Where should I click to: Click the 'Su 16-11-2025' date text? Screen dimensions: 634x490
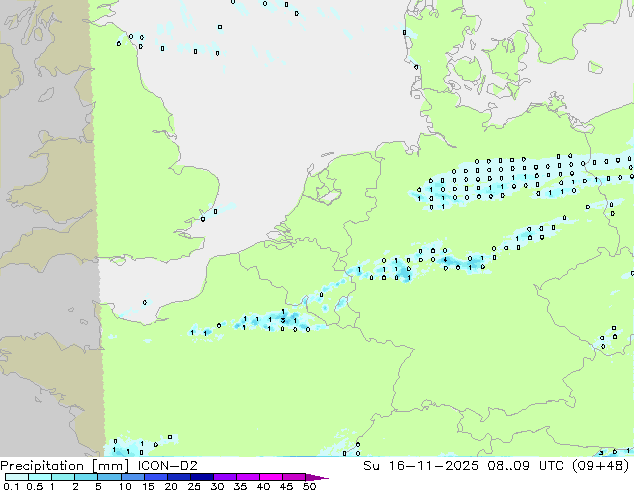[x=421, y=466]
